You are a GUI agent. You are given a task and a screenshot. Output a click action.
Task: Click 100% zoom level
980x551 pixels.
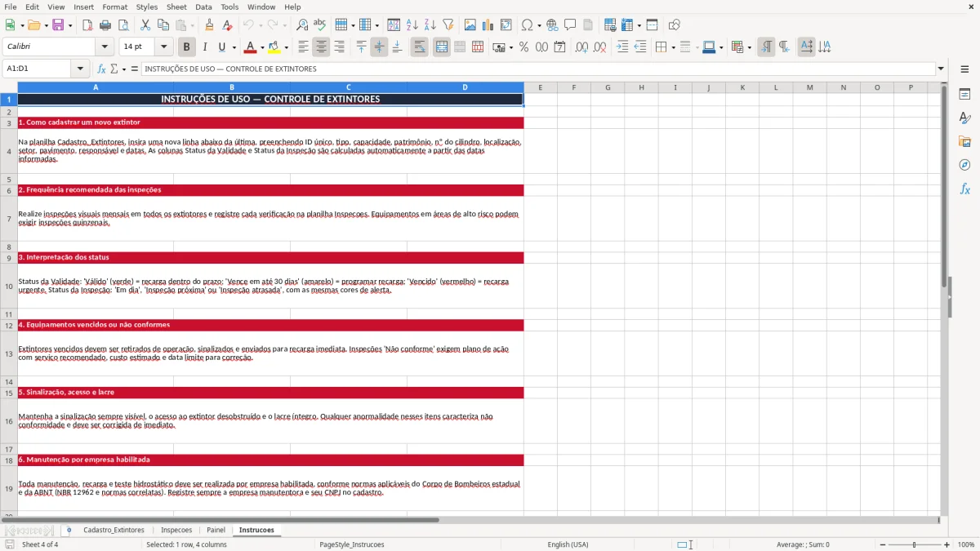[x=965, y=544]
